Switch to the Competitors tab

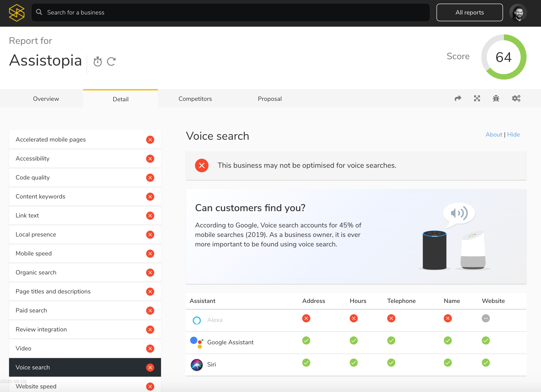[x=195, y=99]
